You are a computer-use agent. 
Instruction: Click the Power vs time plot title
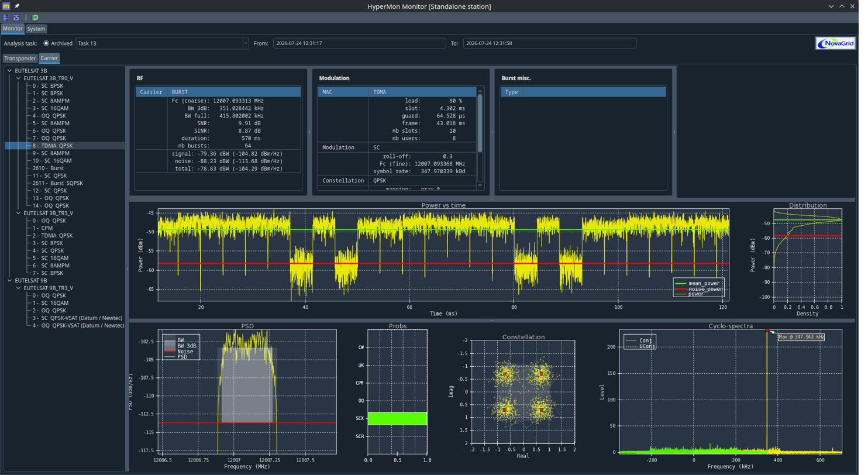tap(448, 205)
